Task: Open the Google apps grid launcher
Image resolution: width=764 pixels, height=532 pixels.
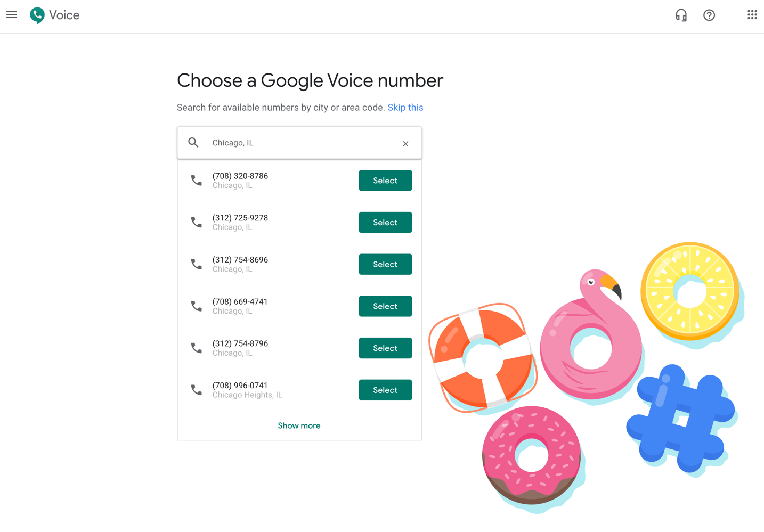Action: tap(752, 14)
